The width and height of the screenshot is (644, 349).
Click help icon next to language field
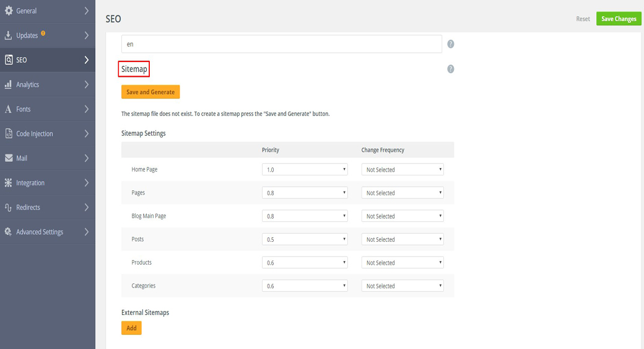pos(451,44)
